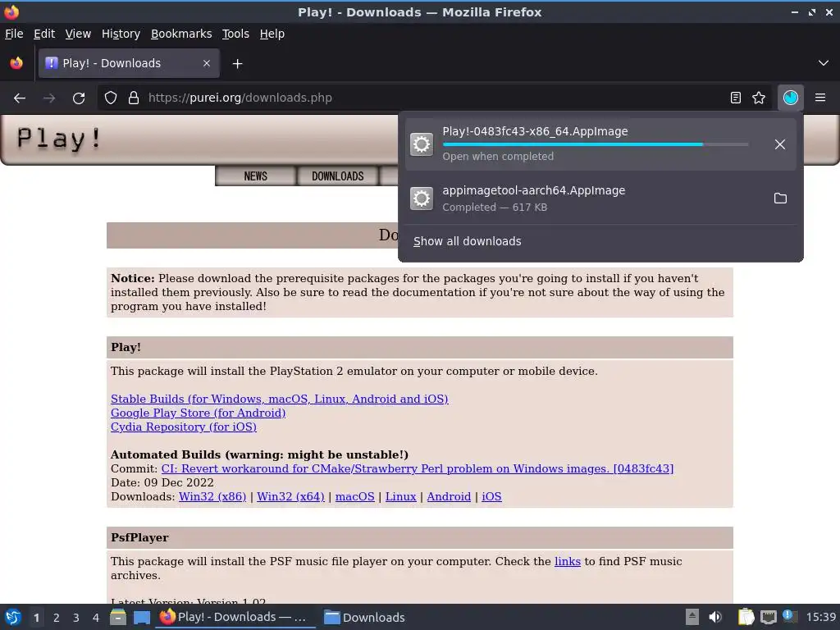
Task: Switch to workspace 2
Action: pos(57,618)
